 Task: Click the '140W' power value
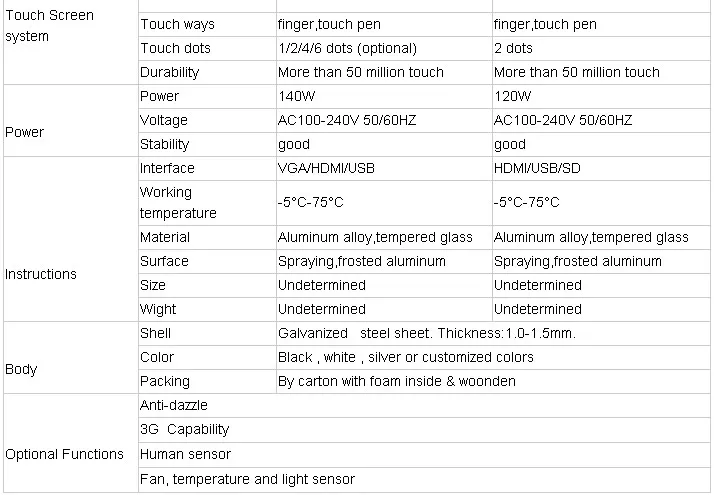coord(296,96)
